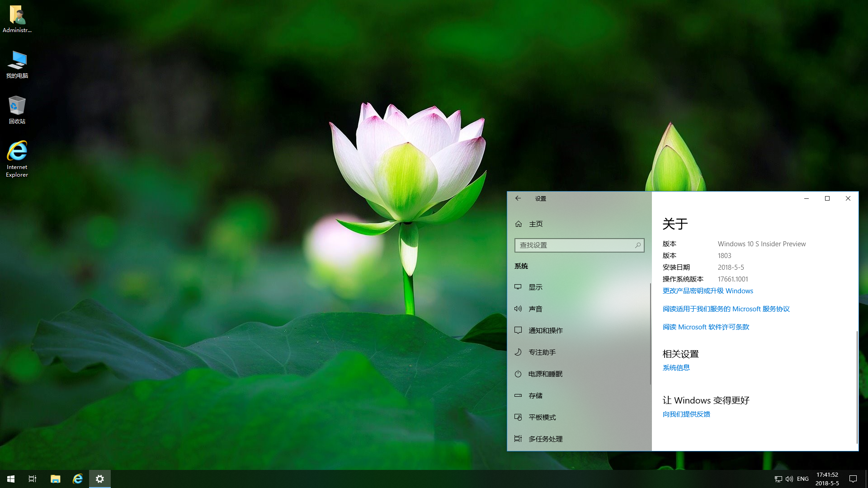Click the home icon beside 主页
Image resolution: width=868 pixels, height=488 pixels.
click(519, 224)
